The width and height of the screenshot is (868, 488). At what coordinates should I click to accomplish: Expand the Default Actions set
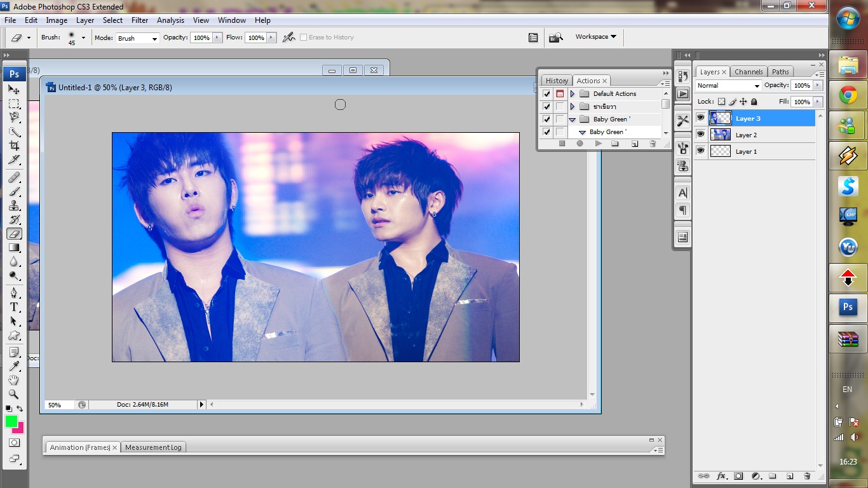point(573,93)
